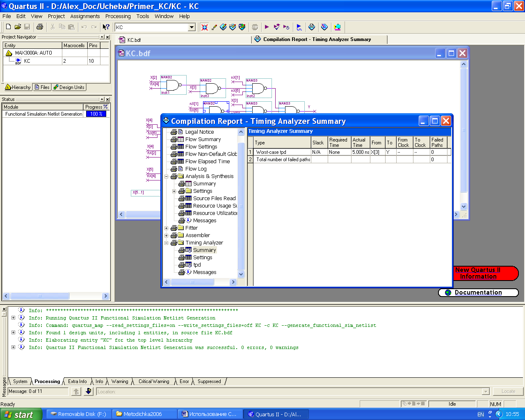
Task: Redo action via toolbar arrow icon
Action: 94,27
